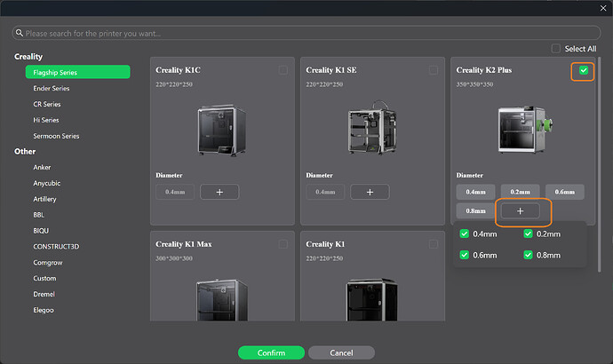Click K1 SE 0.4mm diameter button
The width and height of the screenshot is (613, 364).
tap(325, 192)
